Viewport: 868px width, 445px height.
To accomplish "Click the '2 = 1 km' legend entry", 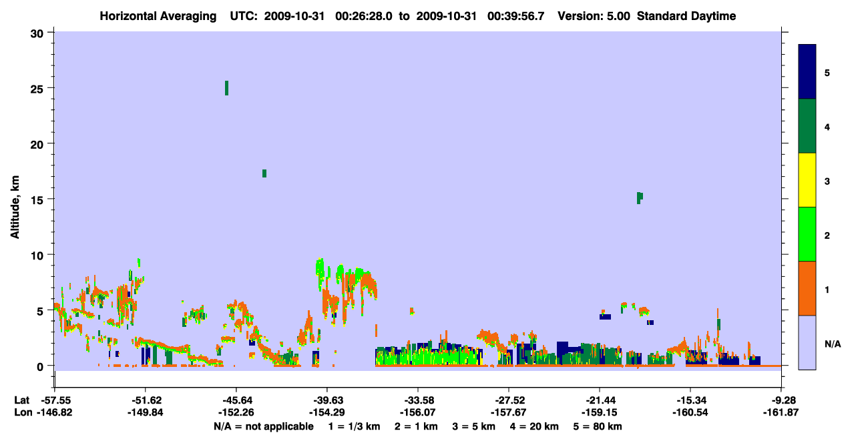I will pos(415,426).
